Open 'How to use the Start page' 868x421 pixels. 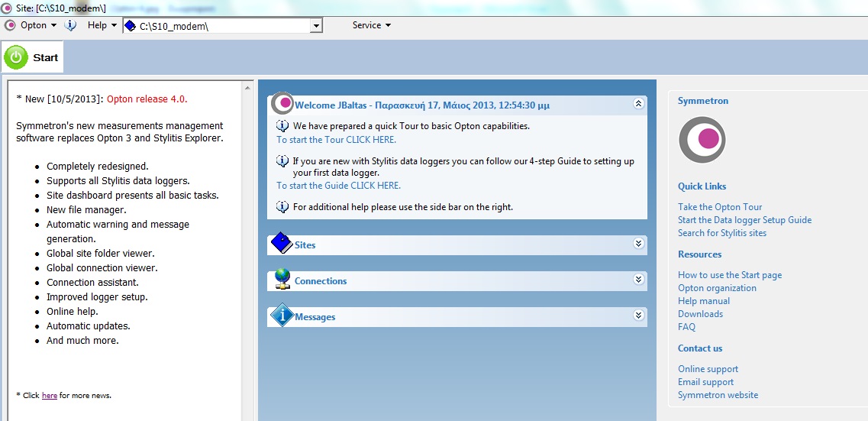click(x=730, y=275)
